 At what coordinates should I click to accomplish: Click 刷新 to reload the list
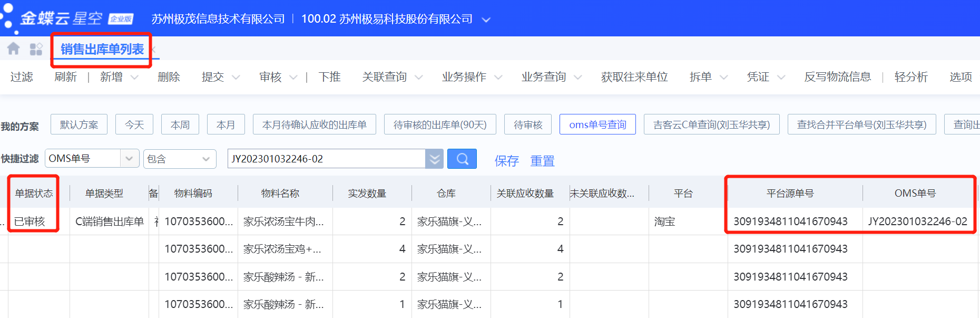(x=65, y=77)
